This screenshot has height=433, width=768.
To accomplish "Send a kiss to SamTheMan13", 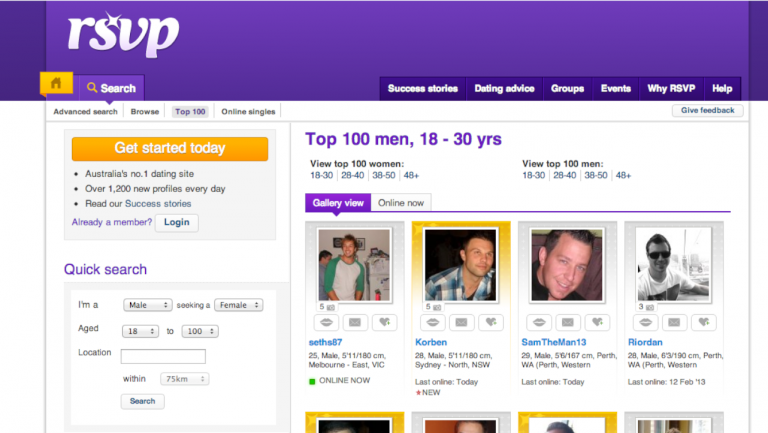I will [539, 322].
